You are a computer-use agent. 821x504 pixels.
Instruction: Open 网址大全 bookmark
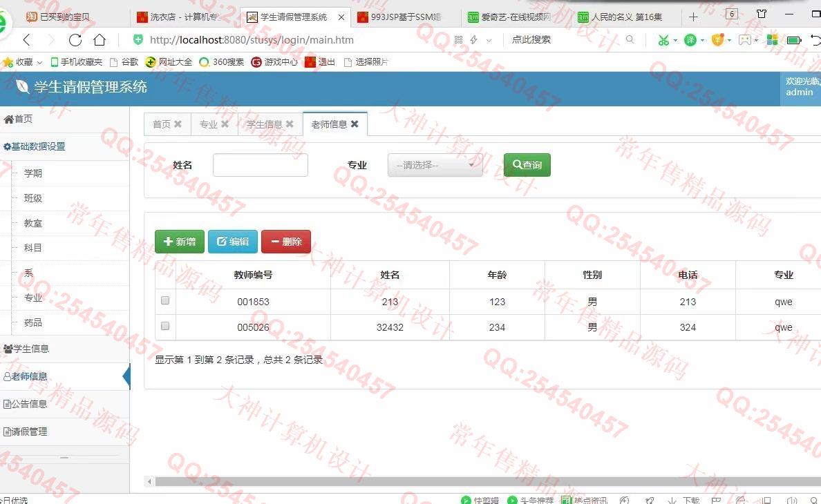click(169, 61)
